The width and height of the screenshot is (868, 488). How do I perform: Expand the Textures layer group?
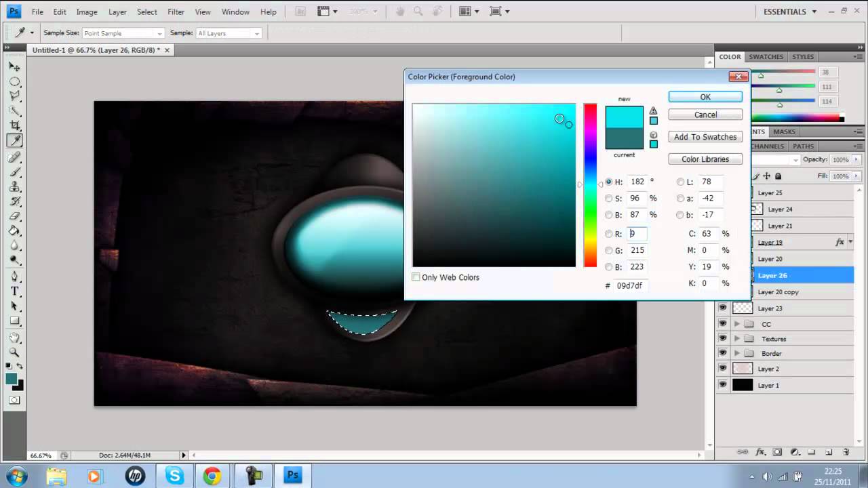pos(737,338)
